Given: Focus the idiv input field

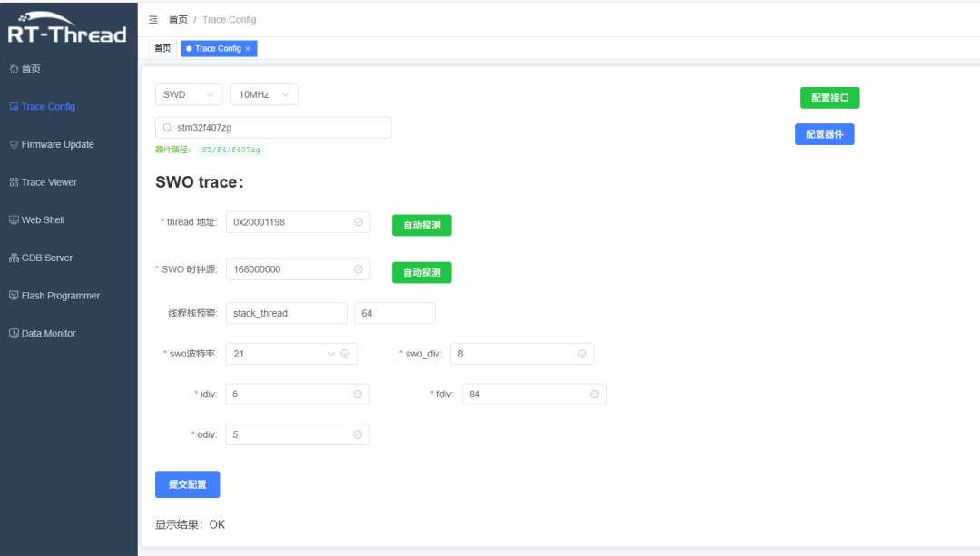Looking at the screenshot, I should click(x=298, y=395).
